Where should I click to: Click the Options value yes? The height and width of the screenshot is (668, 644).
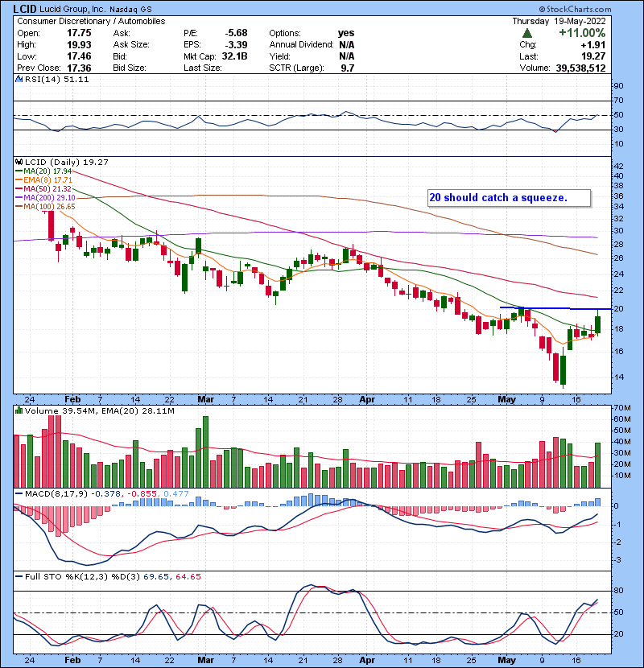346,33
